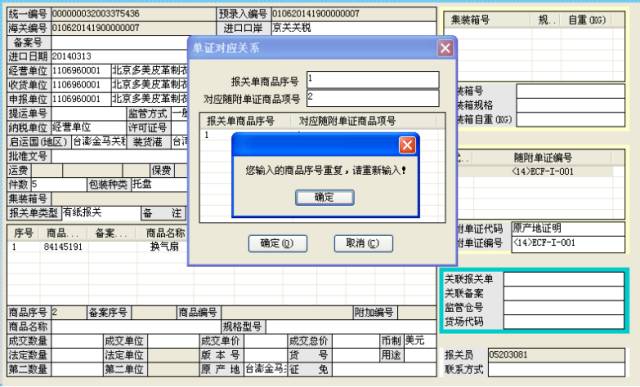The height and width of the screenshot is (387, 640).
Task: Click the 件数 field with value 5
Action: (59, 185)
